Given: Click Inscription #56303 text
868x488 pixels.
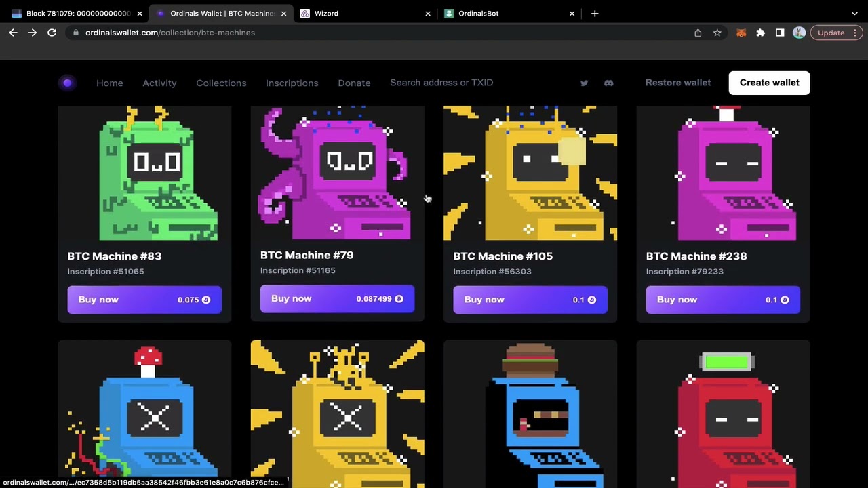Looking at the screenshot, I should click(492, 272).
